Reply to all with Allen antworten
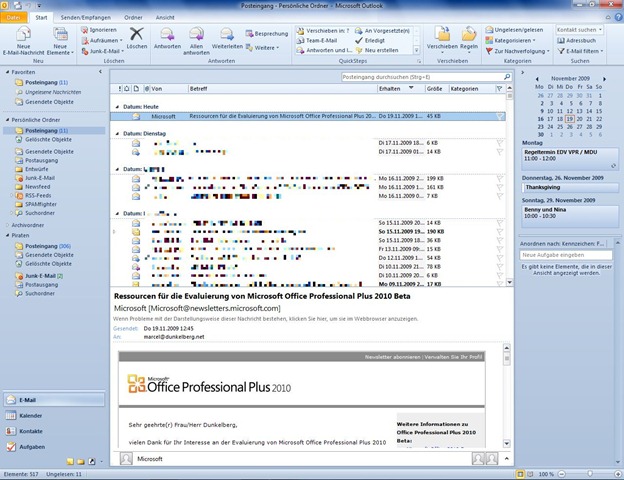Image resolution: width=624 pixels, height=480 pixels. click(x=196, y=41)
